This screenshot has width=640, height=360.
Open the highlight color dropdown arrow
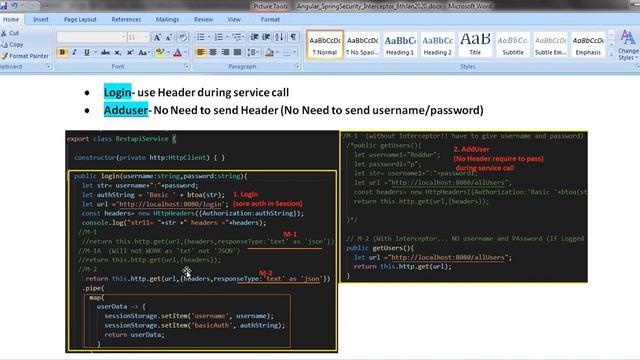pos(168,53)
